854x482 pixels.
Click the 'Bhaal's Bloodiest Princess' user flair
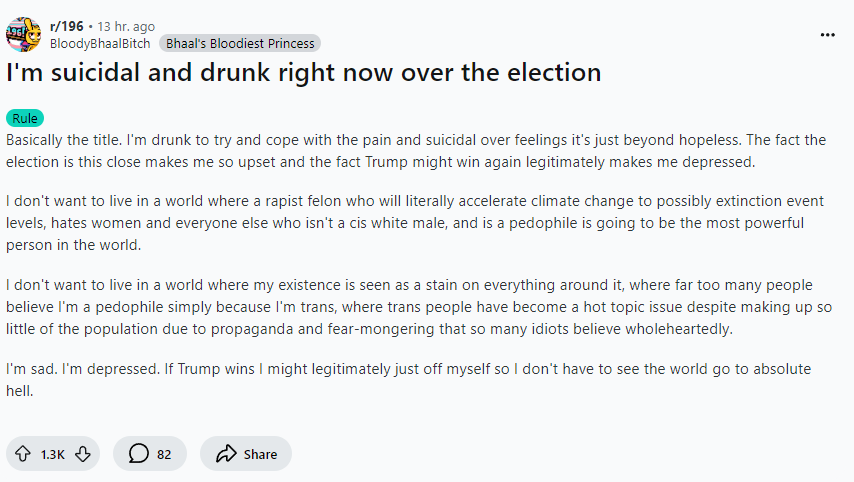click(x=239, y=43)
